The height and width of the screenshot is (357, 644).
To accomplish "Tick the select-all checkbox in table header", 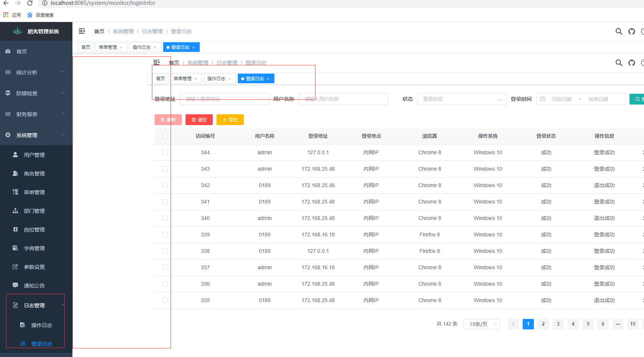I will click(x=165, y=136).
